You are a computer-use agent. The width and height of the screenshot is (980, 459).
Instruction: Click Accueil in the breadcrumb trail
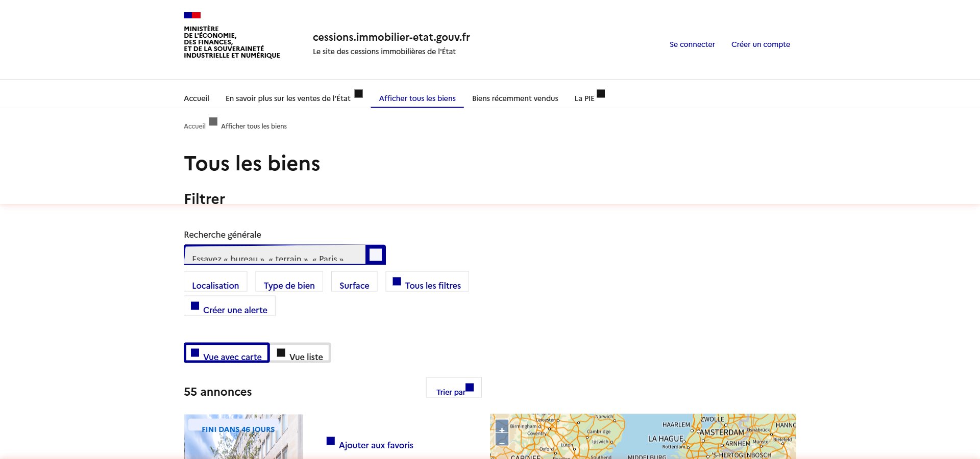[194, 126]
